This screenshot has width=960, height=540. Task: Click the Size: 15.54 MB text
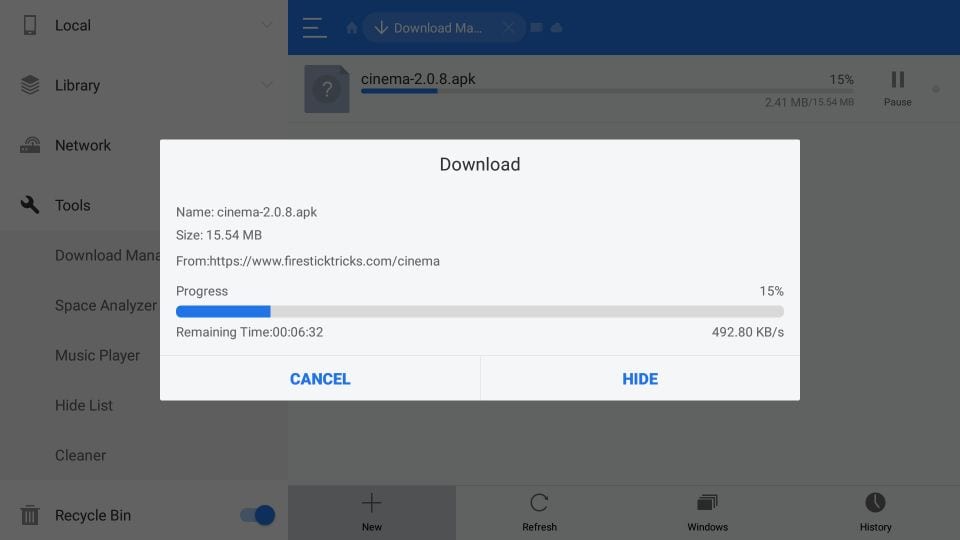(x=219, y=235)
